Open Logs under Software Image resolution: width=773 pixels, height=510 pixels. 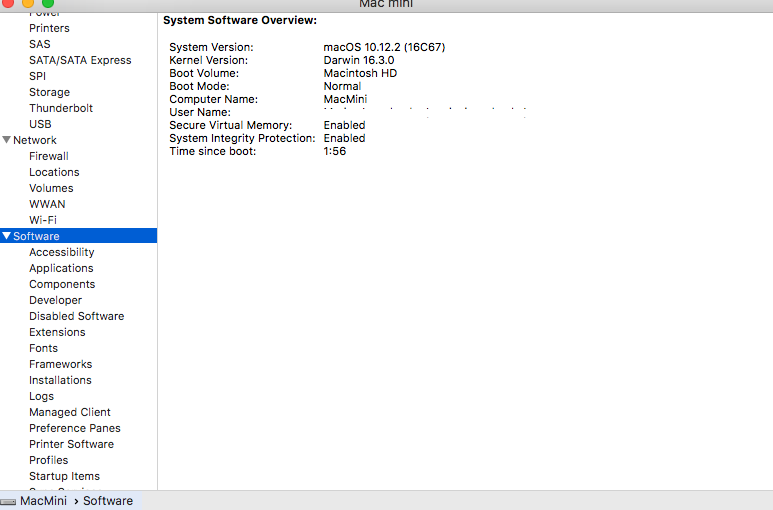[x=41, y=396]
